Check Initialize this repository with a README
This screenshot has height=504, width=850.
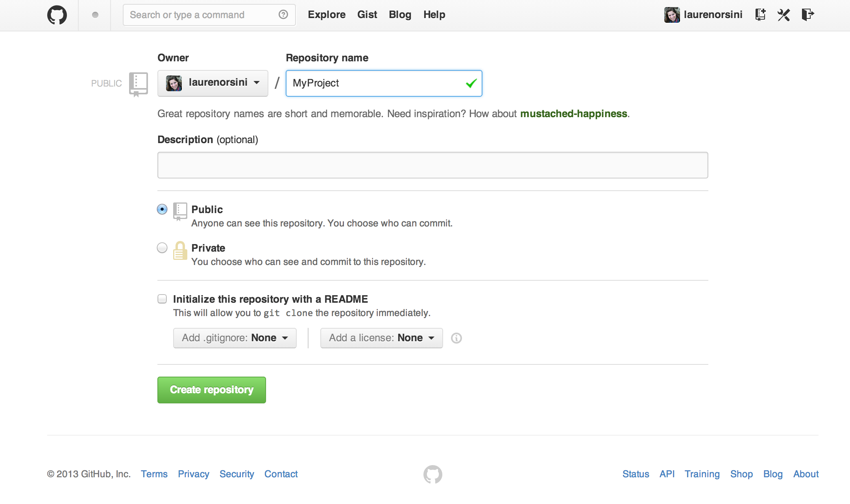coord(162,299)
